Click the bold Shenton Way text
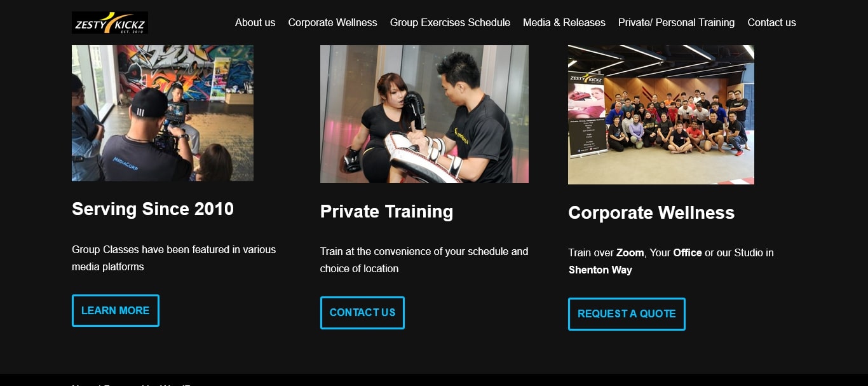The width and height of the screenshot is (868, 386). [x=600, y=270]
